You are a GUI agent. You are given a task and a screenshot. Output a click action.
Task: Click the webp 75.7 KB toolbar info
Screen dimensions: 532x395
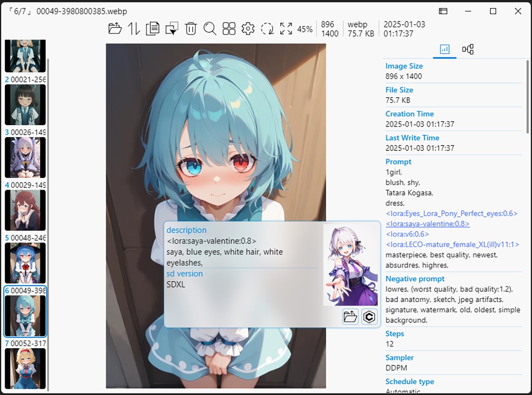point(361,29)
